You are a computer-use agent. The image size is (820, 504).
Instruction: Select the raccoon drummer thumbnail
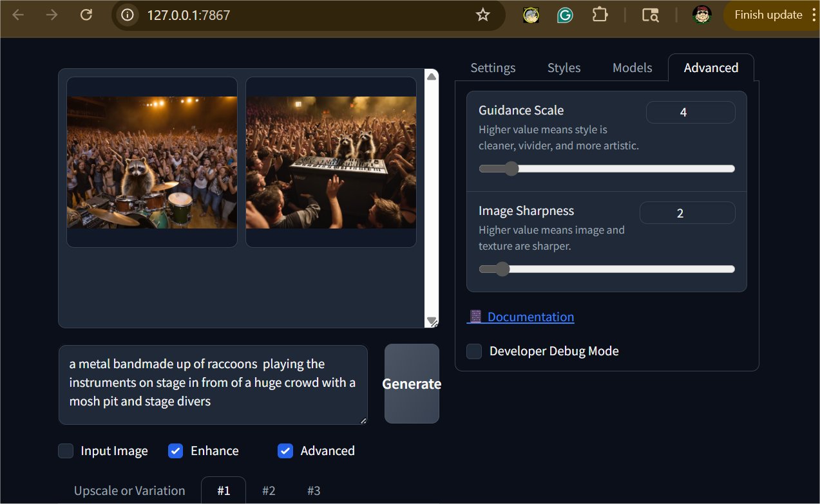152,162
